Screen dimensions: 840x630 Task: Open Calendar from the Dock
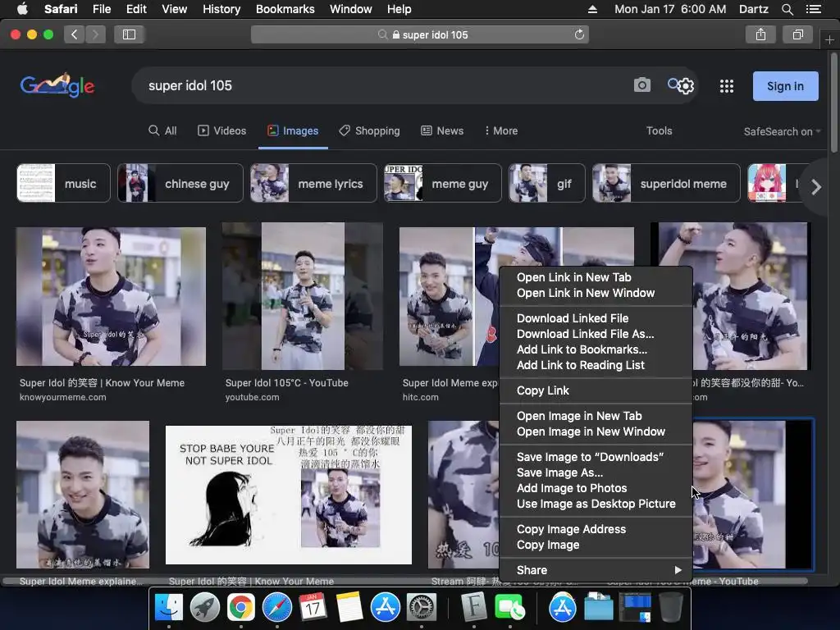click(313, 607)
